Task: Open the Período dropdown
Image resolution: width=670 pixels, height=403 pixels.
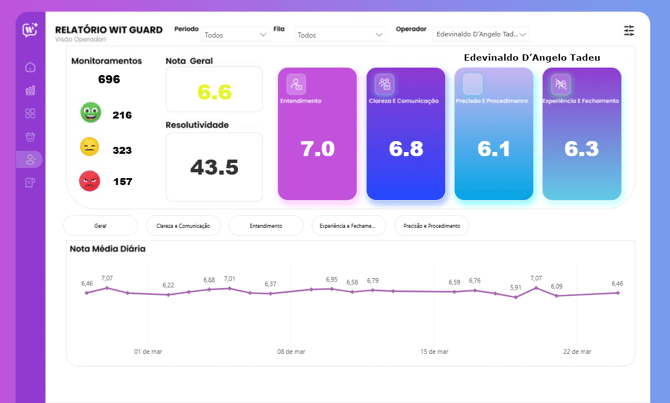Action: (x=235, y=35)
